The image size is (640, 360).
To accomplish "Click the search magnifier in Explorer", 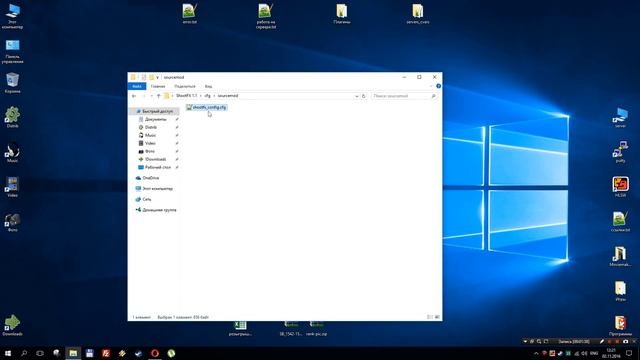I will tap(433, 96).
